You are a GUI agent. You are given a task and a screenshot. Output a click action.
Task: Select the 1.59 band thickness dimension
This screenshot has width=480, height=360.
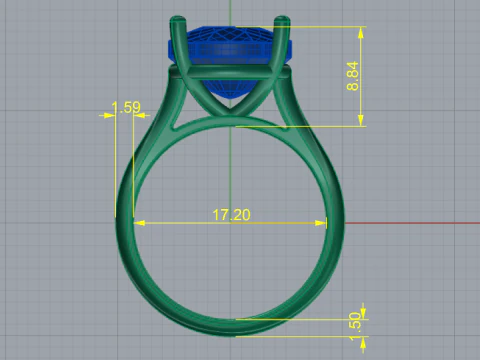(x=126, y=107)
